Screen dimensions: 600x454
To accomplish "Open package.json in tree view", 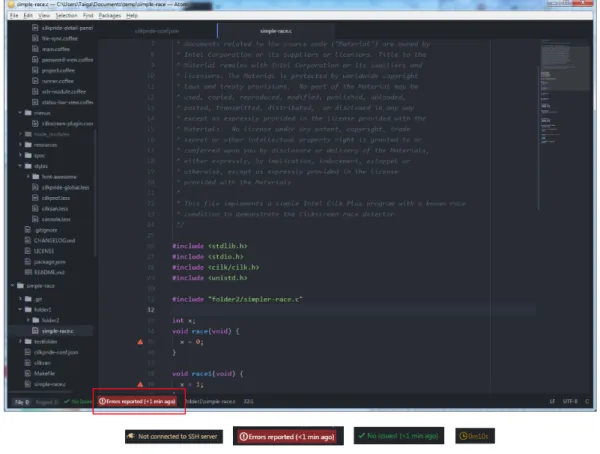I will pyautogui.click(x=49, y=262).
